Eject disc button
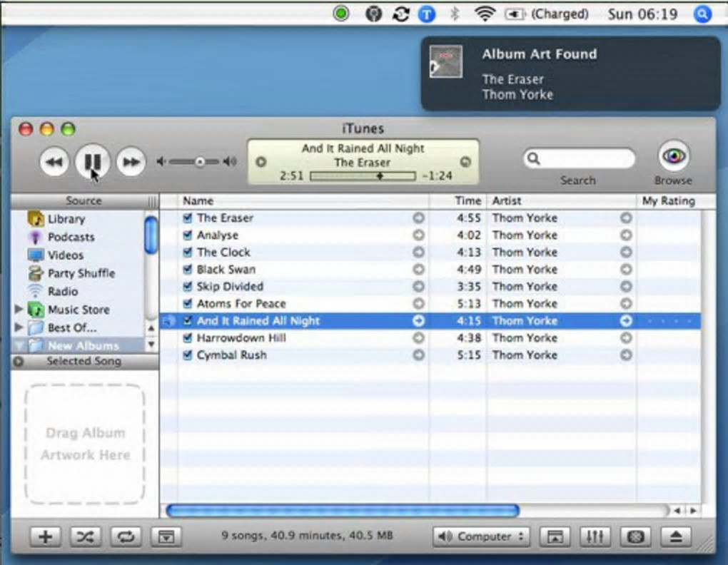Screen dimensions: 728x565 point(676,536)
